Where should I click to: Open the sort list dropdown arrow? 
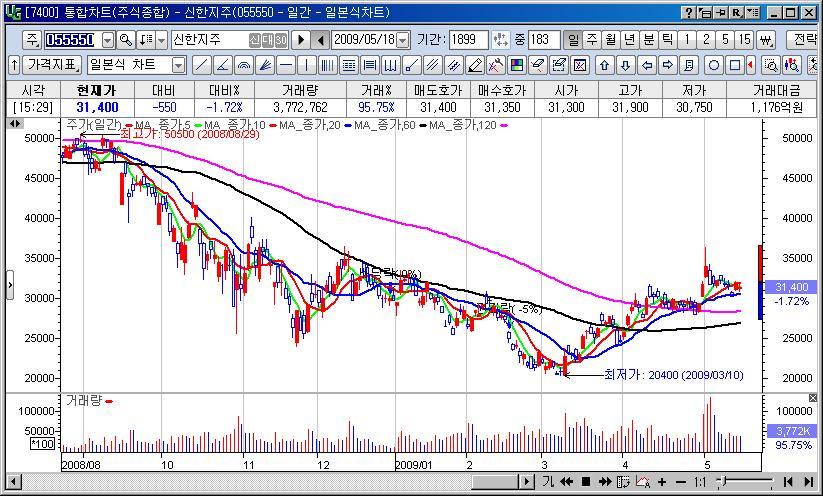[162, 40]
